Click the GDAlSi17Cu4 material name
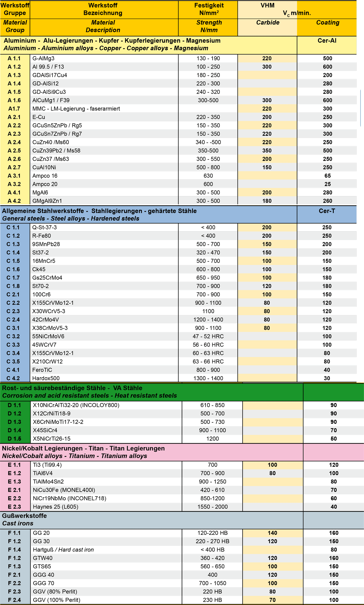The height and width of the screenshot is (605, 364). [x=50, y=75]
